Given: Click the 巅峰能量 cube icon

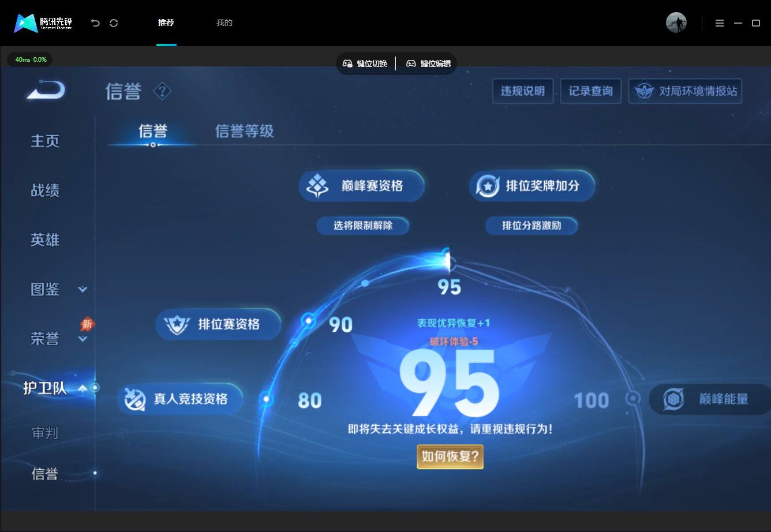Looking at the screenshot, I should [x=673, y=399].
